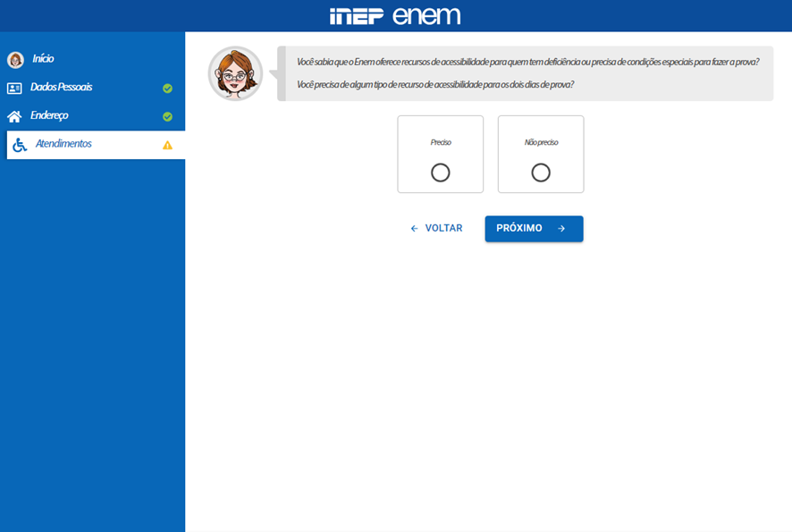Click the ID card icon beside Dados Pessoais
The image size is (792, 532).
(x=15, y=87)
